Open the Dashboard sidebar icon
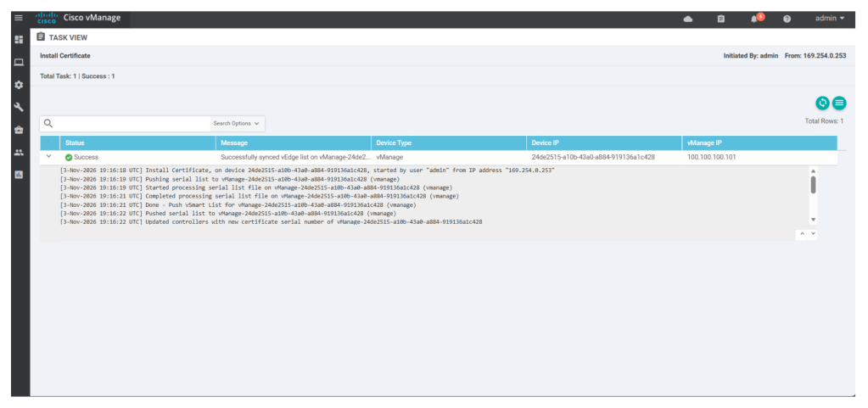Image resolution: width=868 pixels, height=408 pixels. pyautogui.click(x=19, y=40)
